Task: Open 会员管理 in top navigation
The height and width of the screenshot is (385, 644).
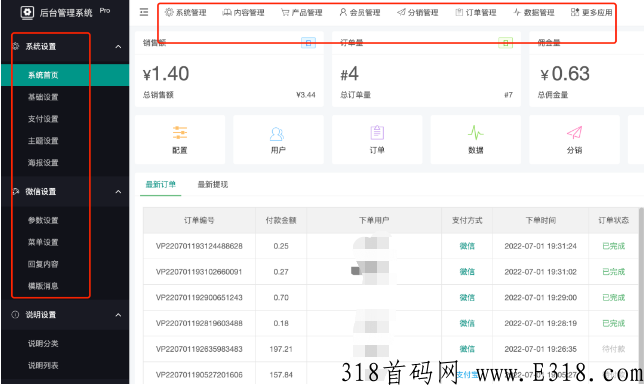Action: click(360, 13)
